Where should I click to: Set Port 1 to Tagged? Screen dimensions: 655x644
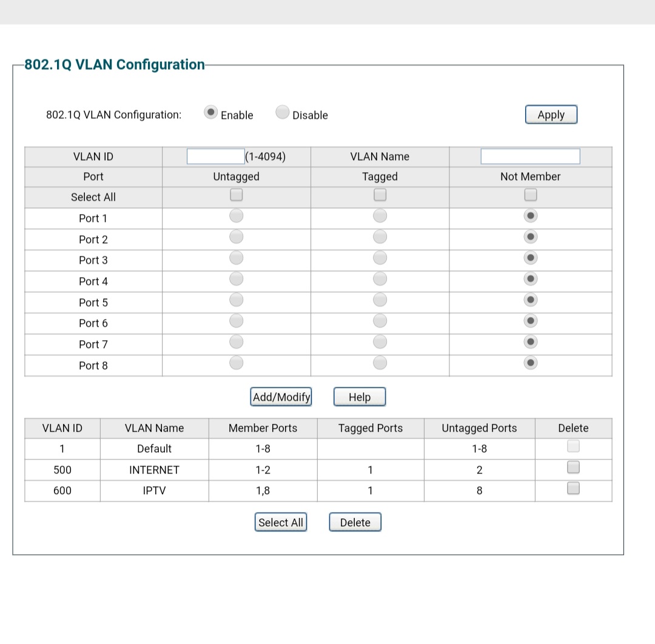click(x=380, y=216)
